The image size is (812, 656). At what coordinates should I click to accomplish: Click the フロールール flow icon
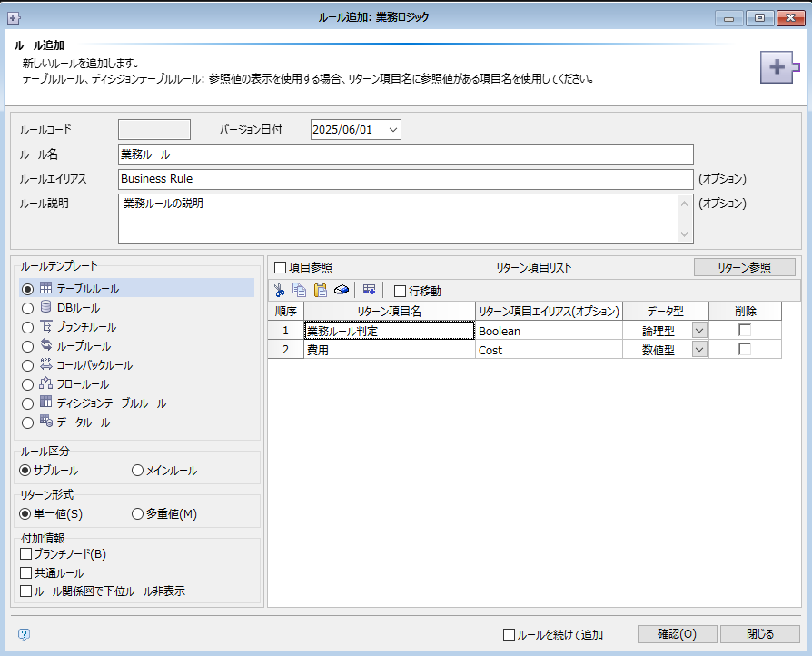46,383
